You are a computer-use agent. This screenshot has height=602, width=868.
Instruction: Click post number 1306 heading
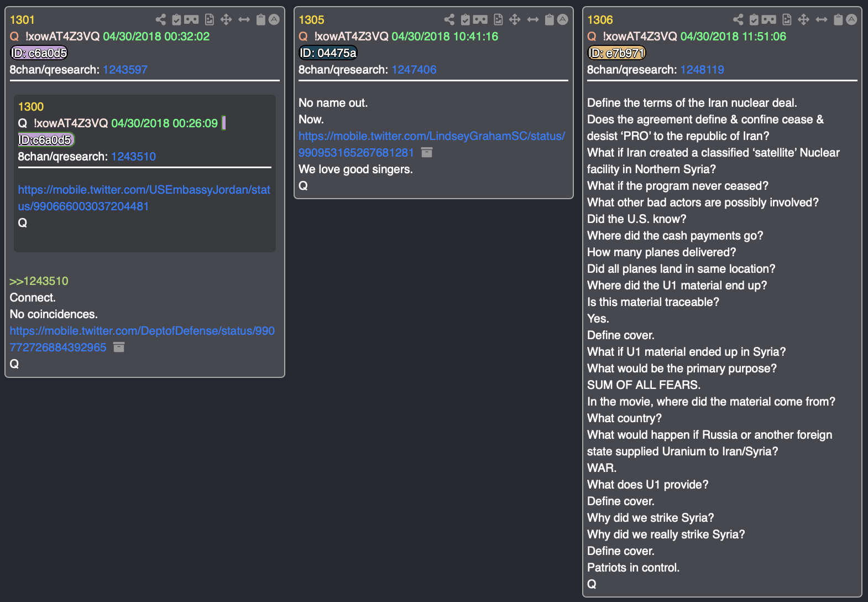click(x=600, y=20)
